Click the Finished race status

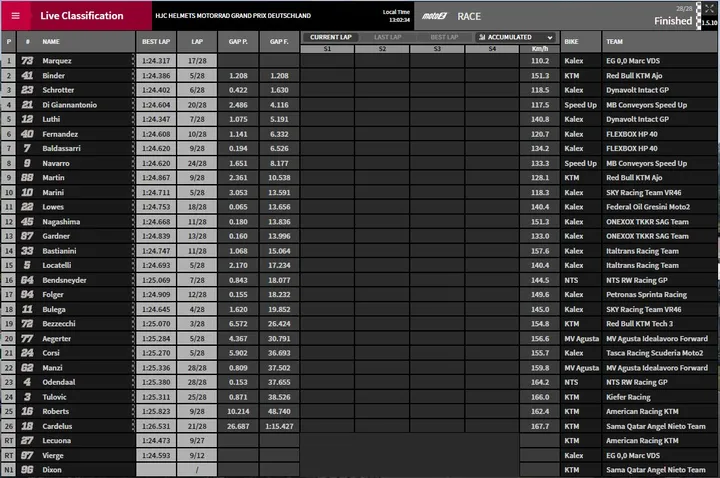click(x=673, y=21)
